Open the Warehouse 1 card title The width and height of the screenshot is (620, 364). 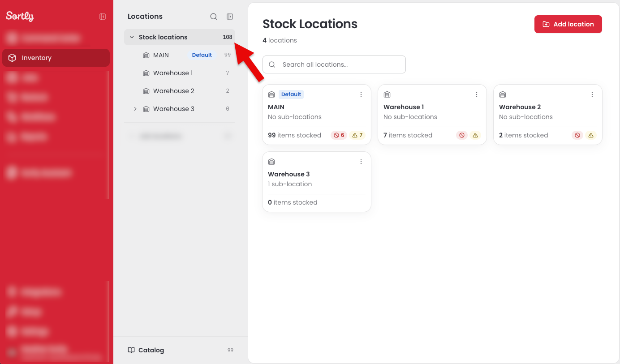(404, 107)
